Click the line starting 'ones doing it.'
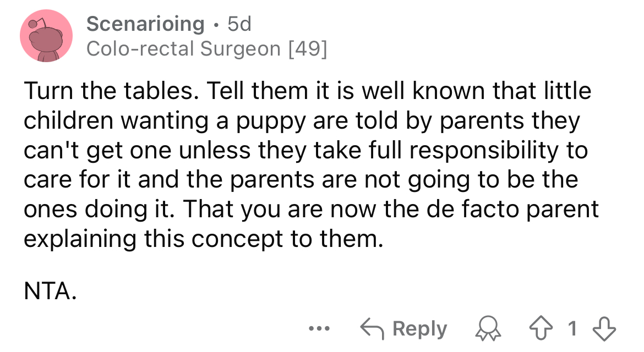The height and width of the screenshot is (352, 644). [x=312, y=209]
